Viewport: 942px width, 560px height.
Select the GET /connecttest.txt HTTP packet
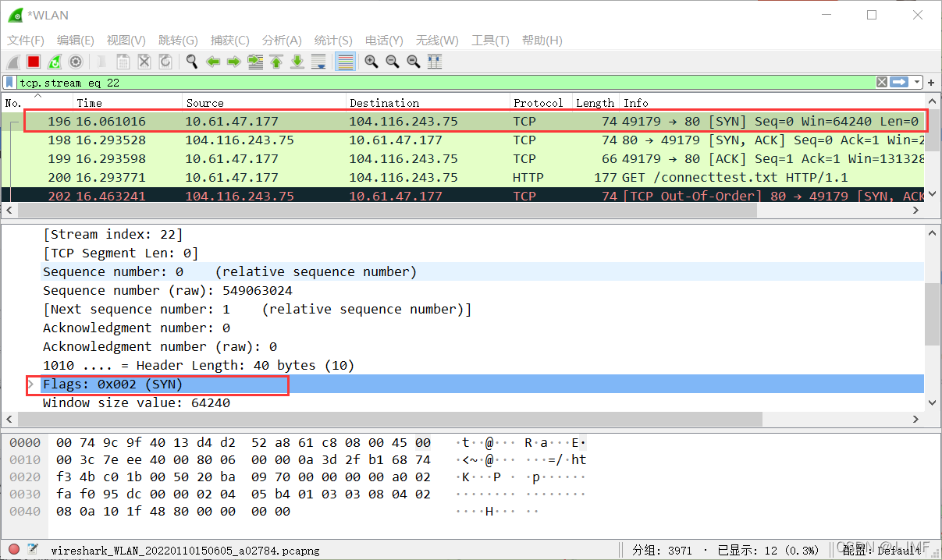tap(468, 178)
